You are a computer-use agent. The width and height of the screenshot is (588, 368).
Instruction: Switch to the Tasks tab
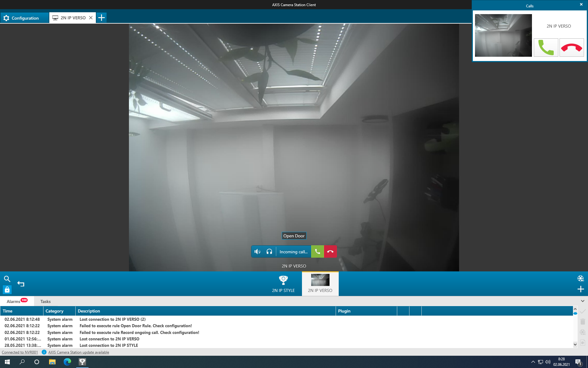click(x=45, y=301)
